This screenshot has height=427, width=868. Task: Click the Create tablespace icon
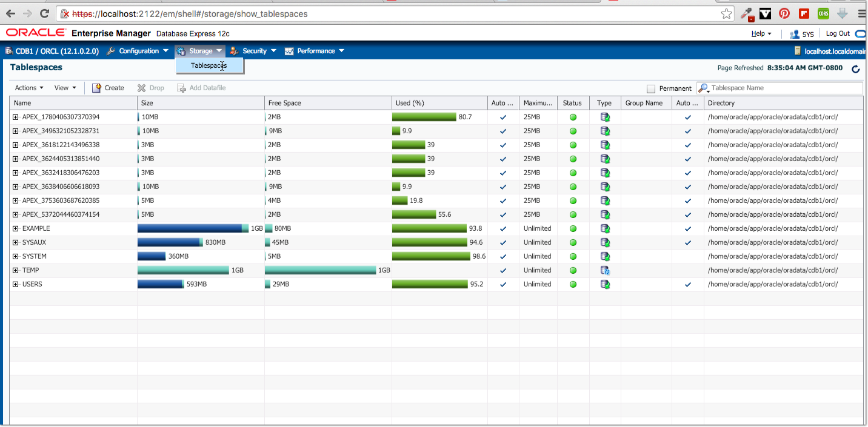[x=96, y=88]
